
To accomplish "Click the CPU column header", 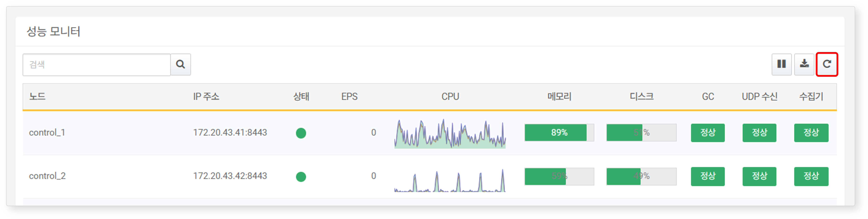I will (450, 97).
